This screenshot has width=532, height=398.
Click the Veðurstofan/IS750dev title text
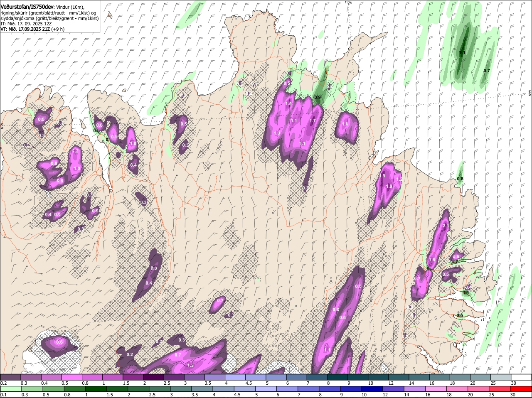coord(27,7)
